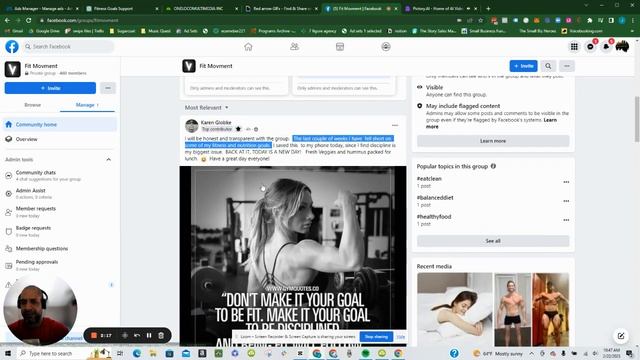Open the Groups icon in top navigation
The height and width of the screenshot is (360, 640).
pyautogui.click(x=386, y=47)
